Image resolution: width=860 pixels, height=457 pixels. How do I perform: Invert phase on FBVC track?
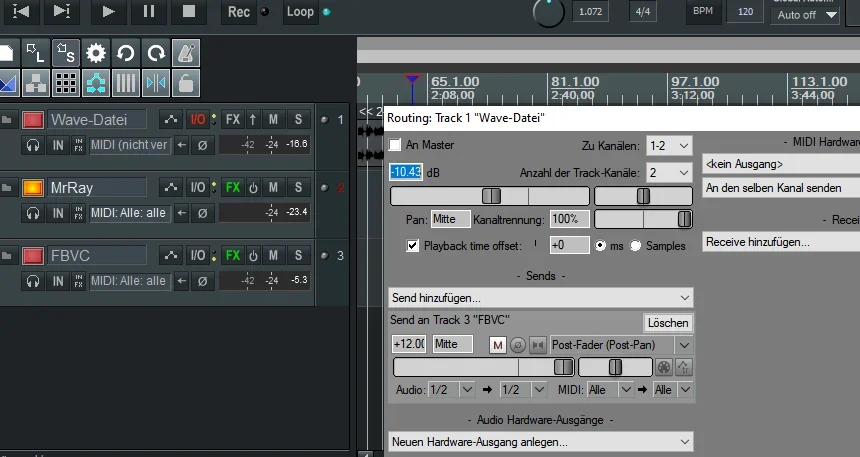pos(202,281)
